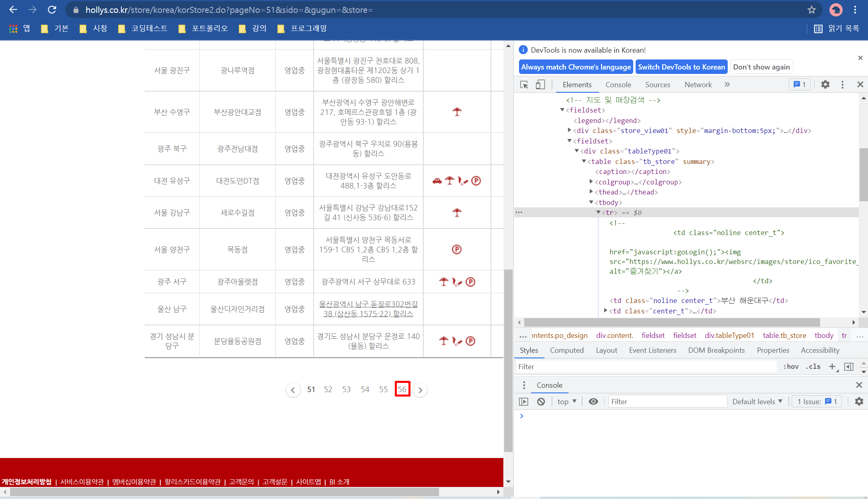Toggle computed styles sidebar icon
The image size is (868, 499).
tap(849, 366)
